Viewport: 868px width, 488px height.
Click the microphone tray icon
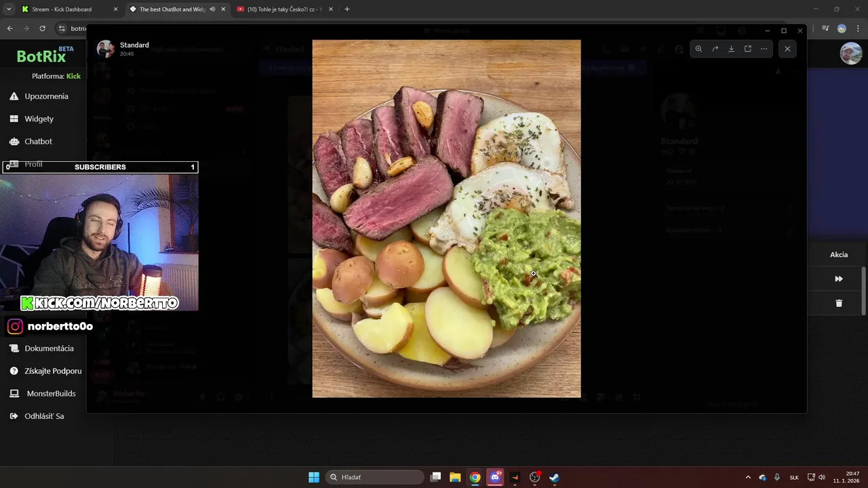point(777,477)
